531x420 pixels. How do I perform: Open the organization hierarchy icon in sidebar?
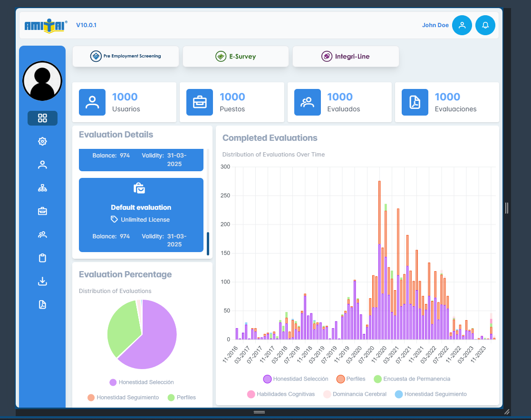42,188
